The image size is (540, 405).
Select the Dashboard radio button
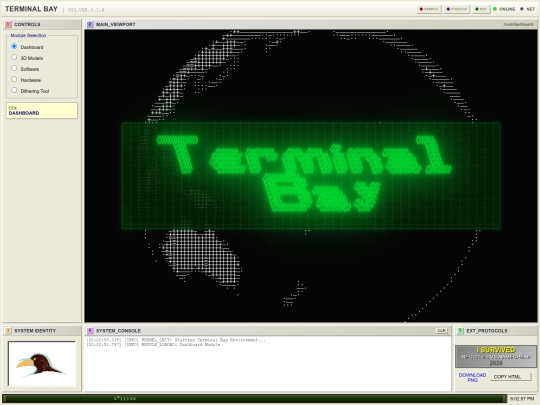tap(14, 46)
